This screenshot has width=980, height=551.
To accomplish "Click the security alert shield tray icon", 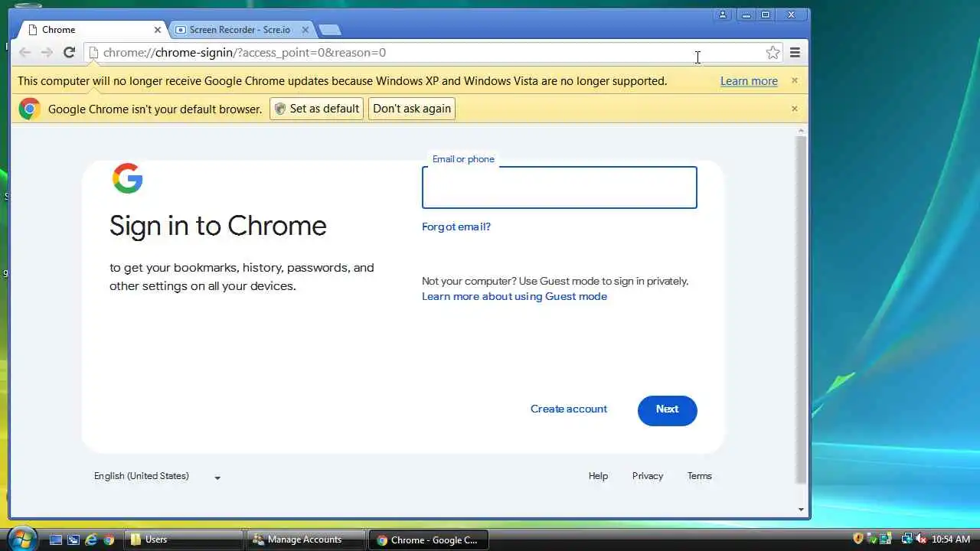I will [x=858, y=539].
